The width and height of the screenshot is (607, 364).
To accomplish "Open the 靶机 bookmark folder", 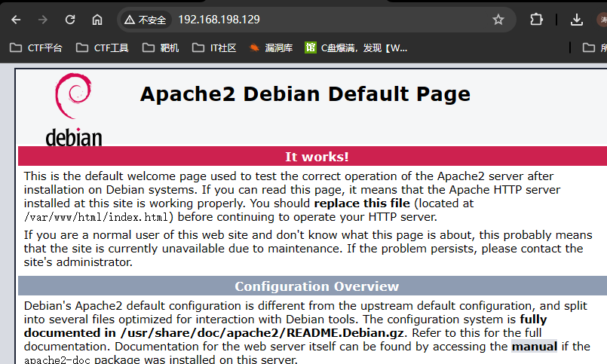I will pos(161,48).
